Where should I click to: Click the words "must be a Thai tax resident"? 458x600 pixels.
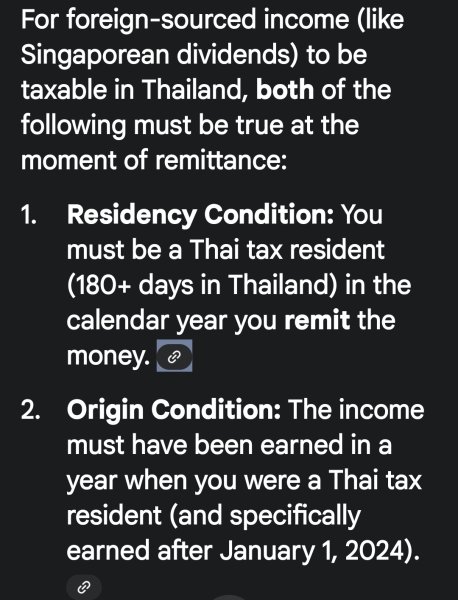(226, 250)
